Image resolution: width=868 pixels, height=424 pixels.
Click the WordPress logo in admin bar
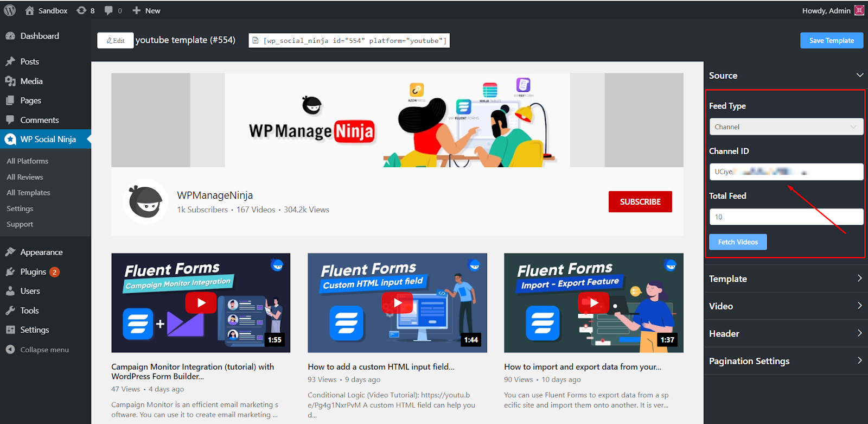(10, 10)
